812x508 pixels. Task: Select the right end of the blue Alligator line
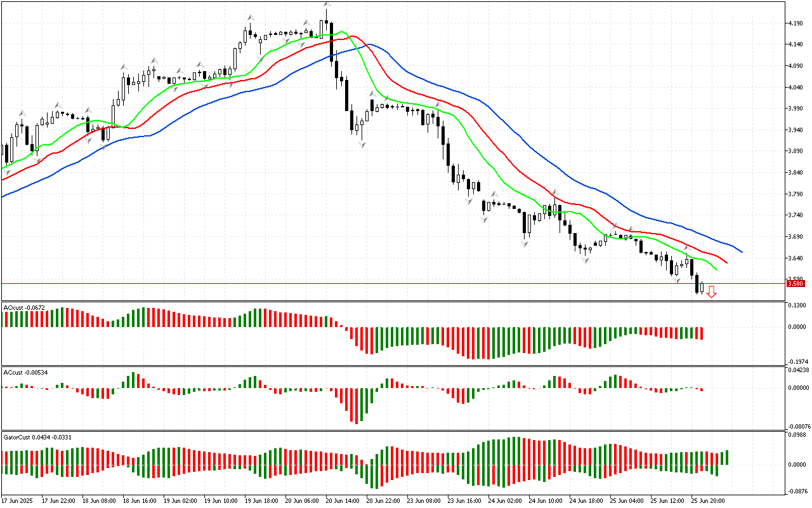[x=742, y=251]
